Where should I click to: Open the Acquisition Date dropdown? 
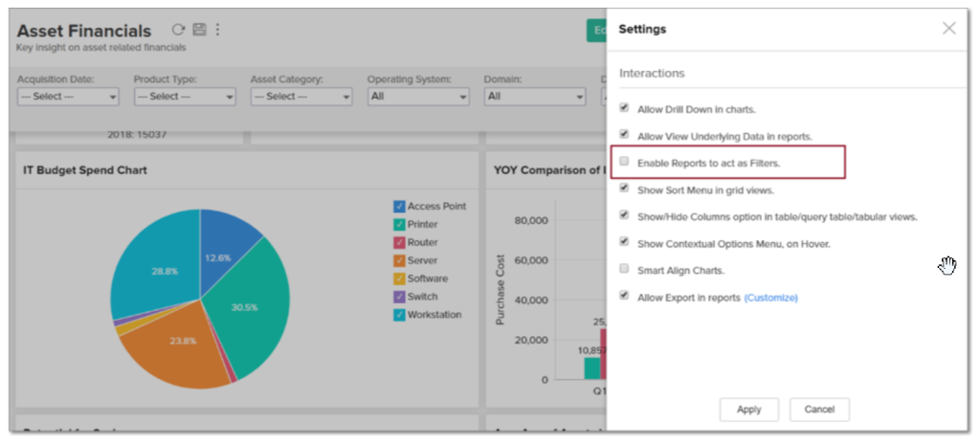pyautogui.click(x=68, y=97)
